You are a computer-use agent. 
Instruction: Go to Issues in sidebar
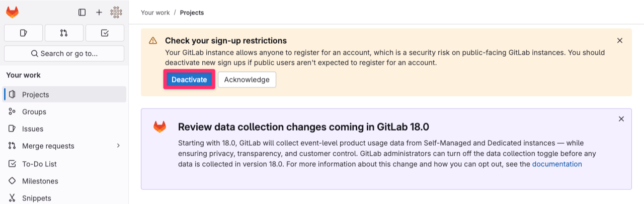64,129
